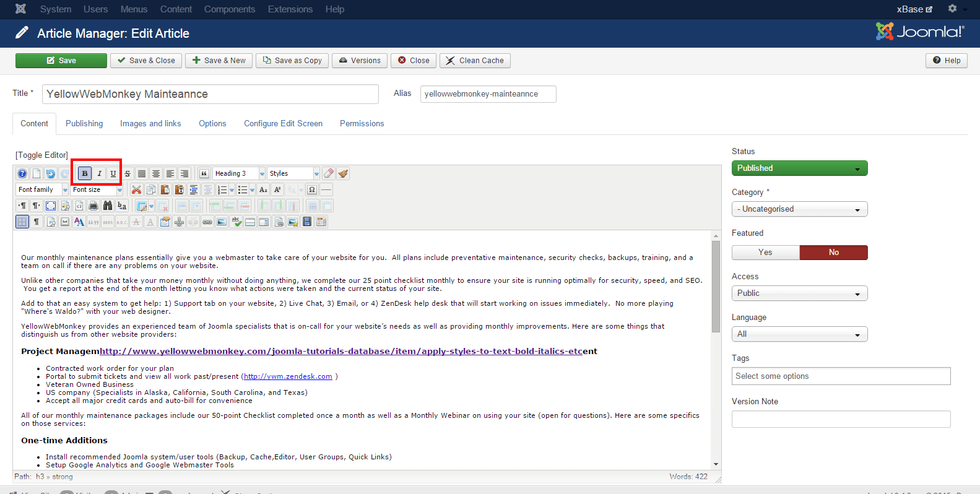Click Save & Close
This screenshot has height=494, width=980.
tap(146, 60)
